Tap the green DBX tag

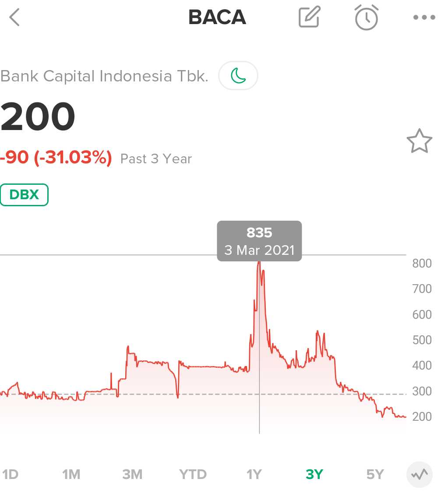click(25, 195)
